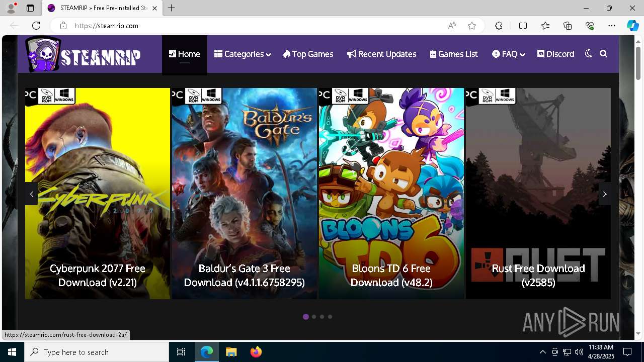
Task: Click the taskbar search box
Action: coord(97,352)
